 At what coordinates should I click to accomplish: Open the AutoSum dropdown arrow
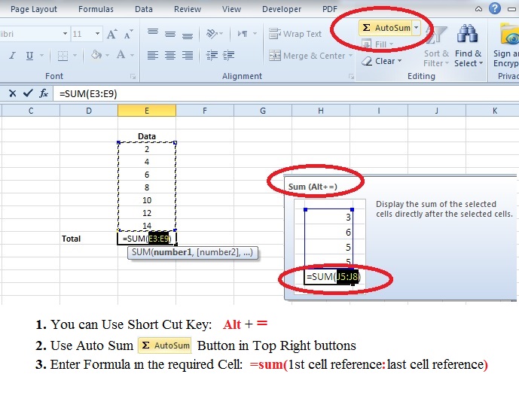(416, 28)
